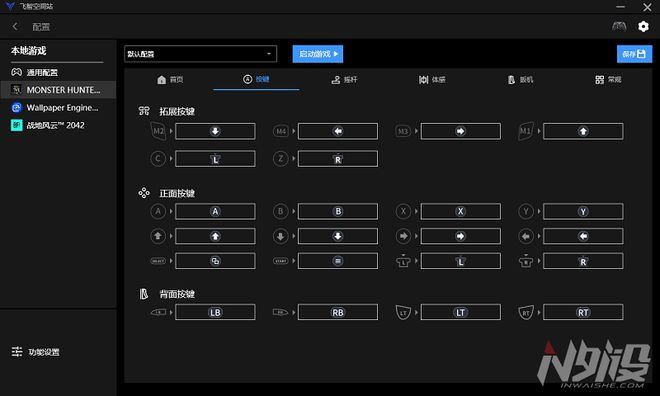Click the round X source button icon
This screenshot has width=660, height=396.
pos(403,211)
